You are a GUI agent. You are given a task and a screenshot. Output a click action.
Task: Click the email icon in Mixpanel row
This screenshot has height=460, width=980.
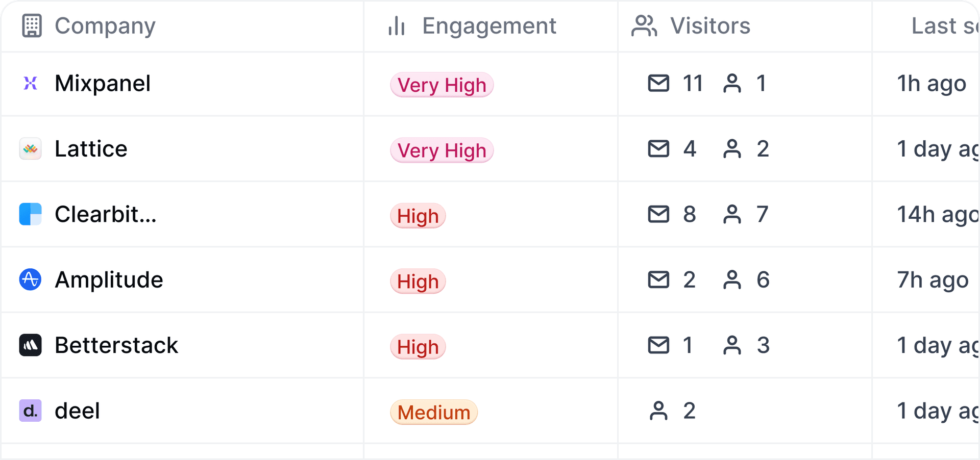[658, 83]
